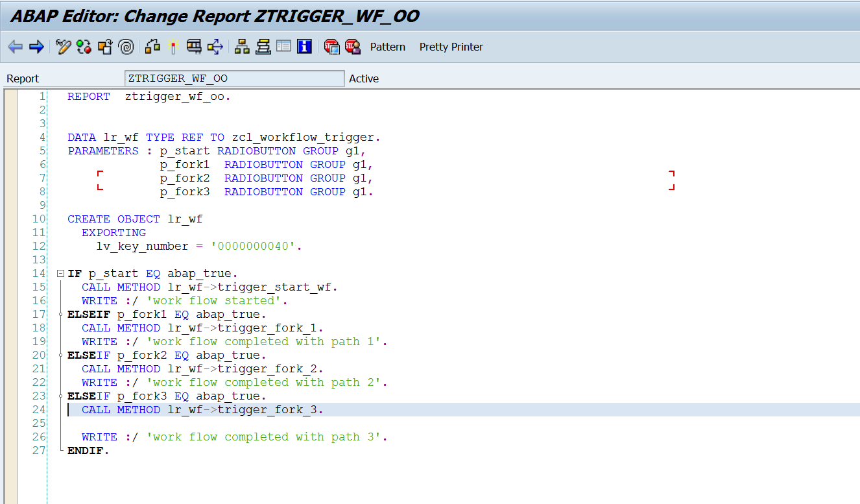Collapse the IF p_start block
Screen dimensions: 860x504
tap(60, 273)
